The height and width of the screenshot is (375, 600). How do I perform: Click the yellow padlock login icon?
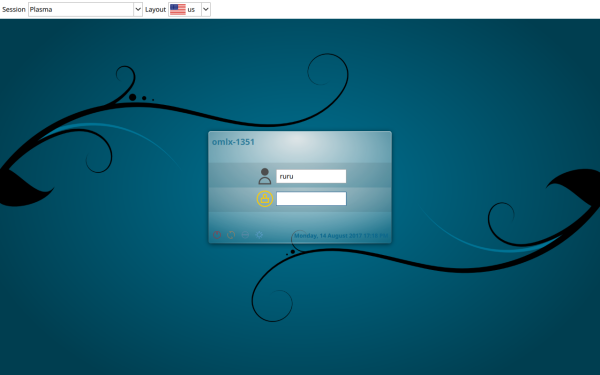[x=265, y=199]
